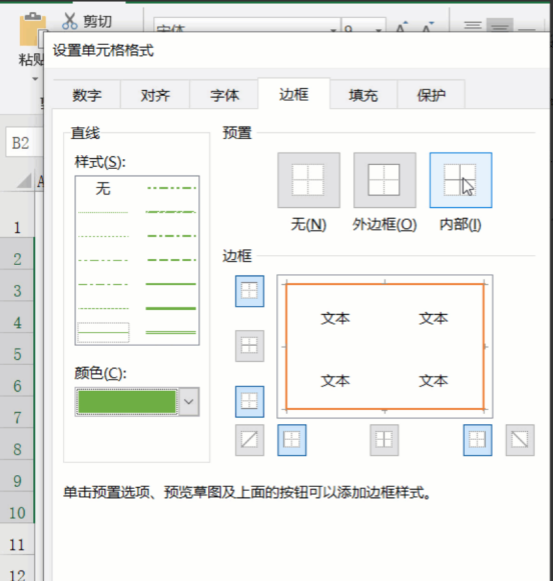Viewport: 554px width, 581px height.
Task: Click the increase font size icon
Action: click(x=402, y=27)
